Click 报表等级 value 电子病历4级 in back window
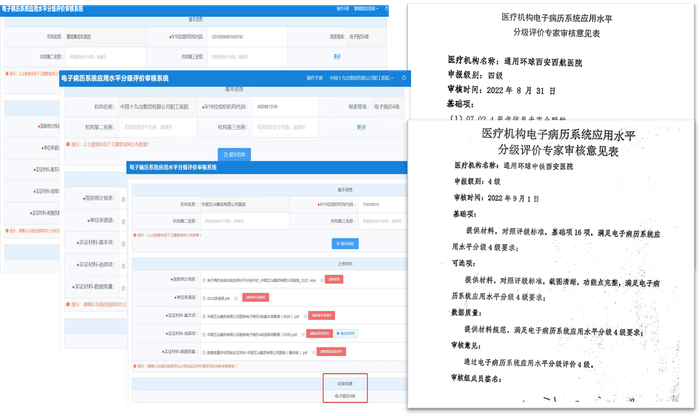The width and height of the screenshot is (700, 416). (359, 37)
